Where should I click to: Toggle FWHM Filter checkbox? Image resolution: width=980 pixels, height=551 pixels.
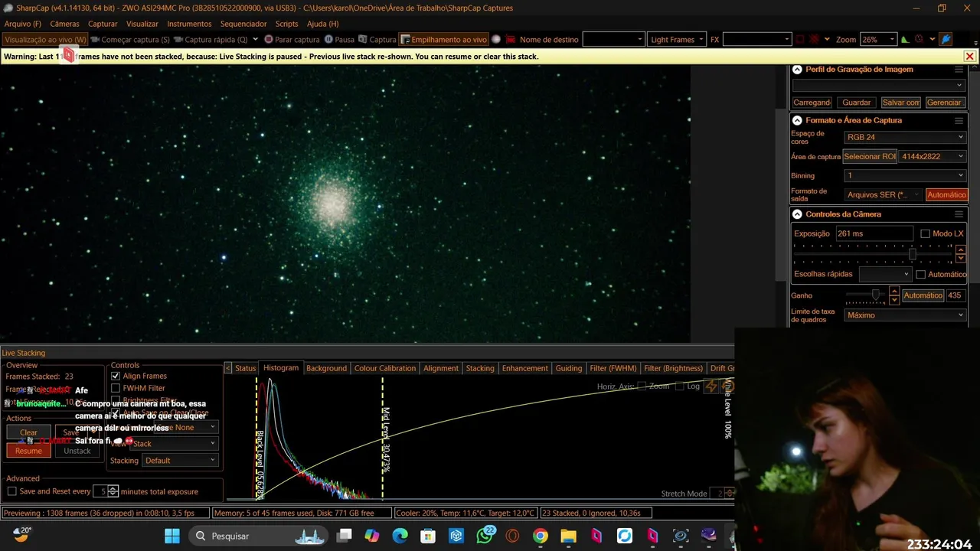[116, 388]
